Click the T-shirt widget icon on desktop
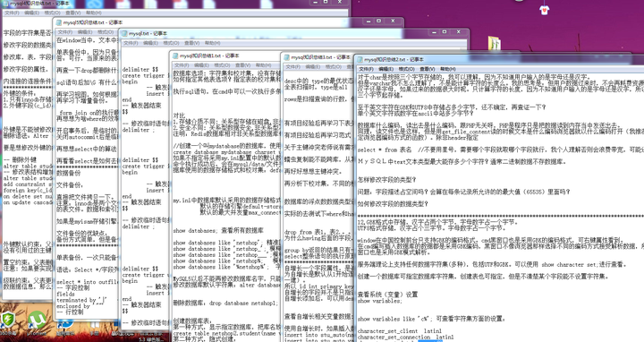Screen dimensions: 644x342 pyautogui.click(x=544, y=10)
